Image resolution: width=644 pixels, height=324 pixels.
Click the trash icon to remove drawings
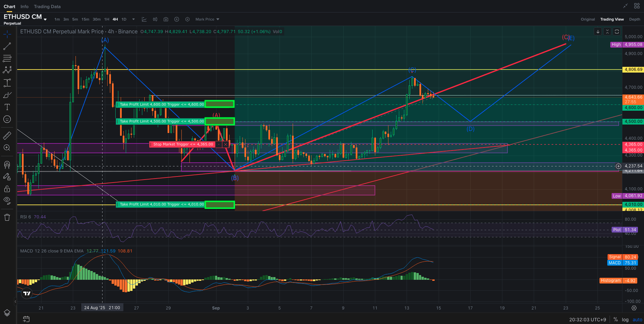coord(7,217)
